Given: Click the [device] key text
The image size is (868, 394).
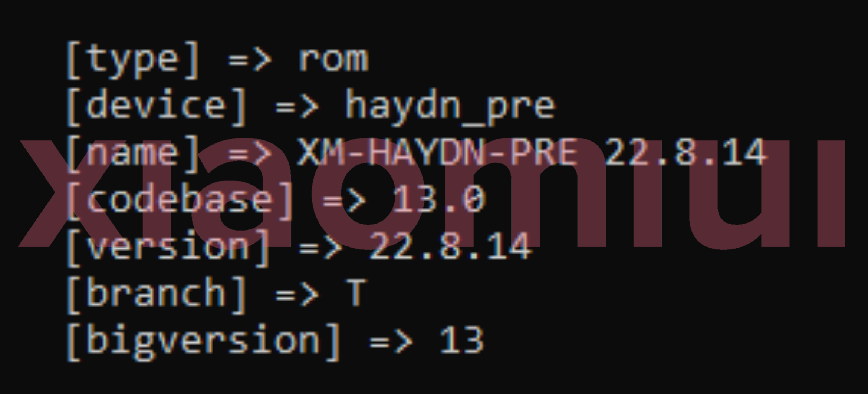Looking at the screenshot, I should 156,107.
